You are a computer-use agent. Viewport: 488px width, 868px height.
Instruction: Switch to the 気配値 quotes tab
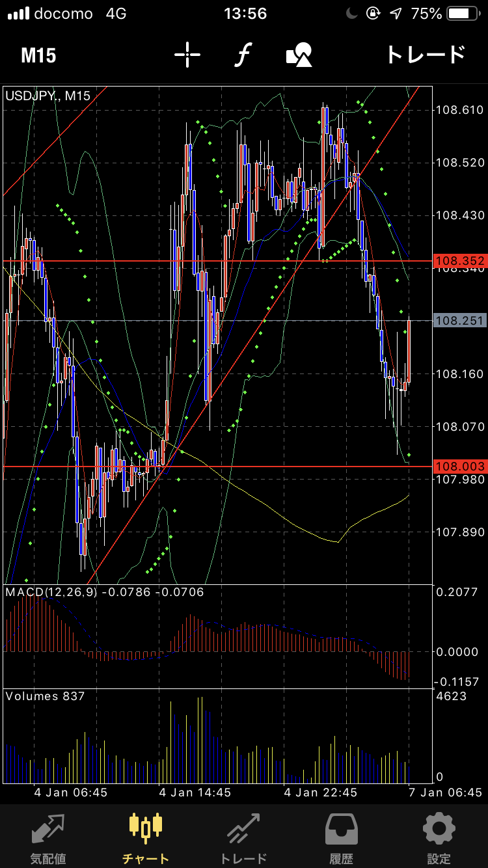point(48,838)
